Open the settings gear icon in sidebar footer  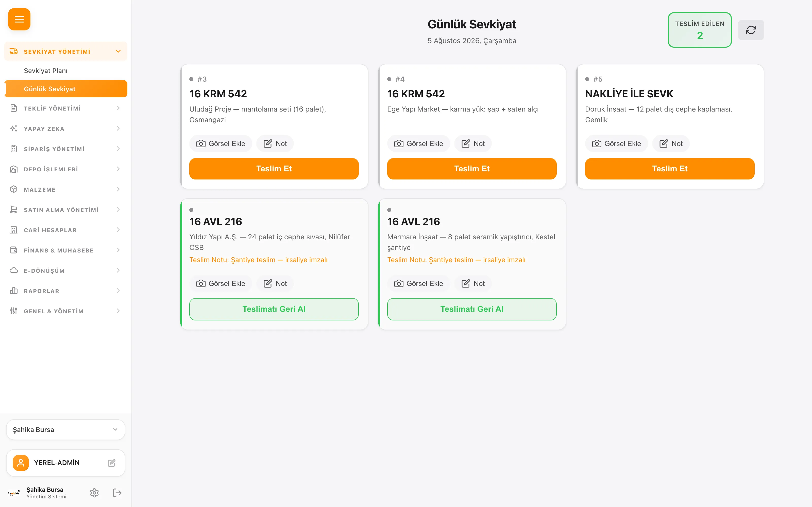tap(94, 493)
